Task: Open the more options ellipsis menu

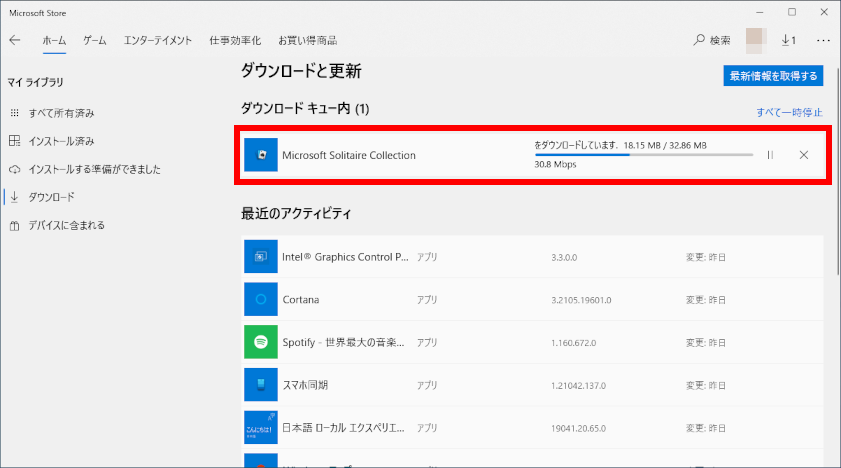Action: [x=823, y=40]
